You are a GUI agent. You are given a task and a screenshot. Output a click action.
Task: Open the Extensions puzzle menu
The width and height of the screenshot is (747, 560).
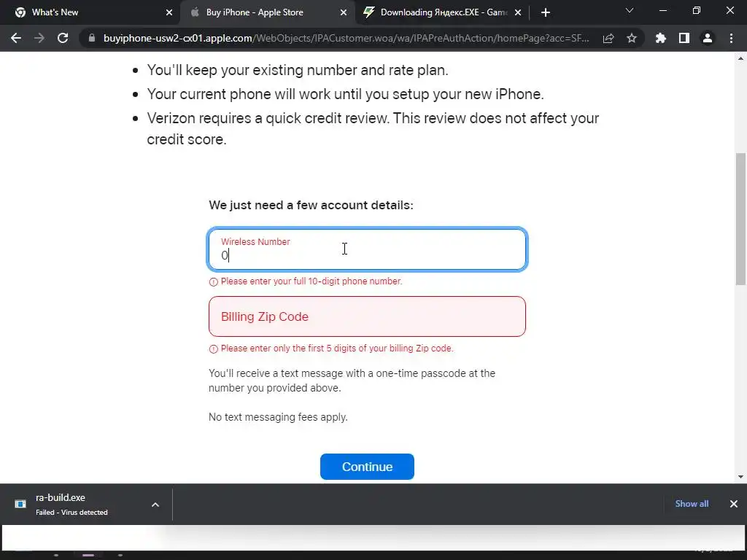click(661, 38)
